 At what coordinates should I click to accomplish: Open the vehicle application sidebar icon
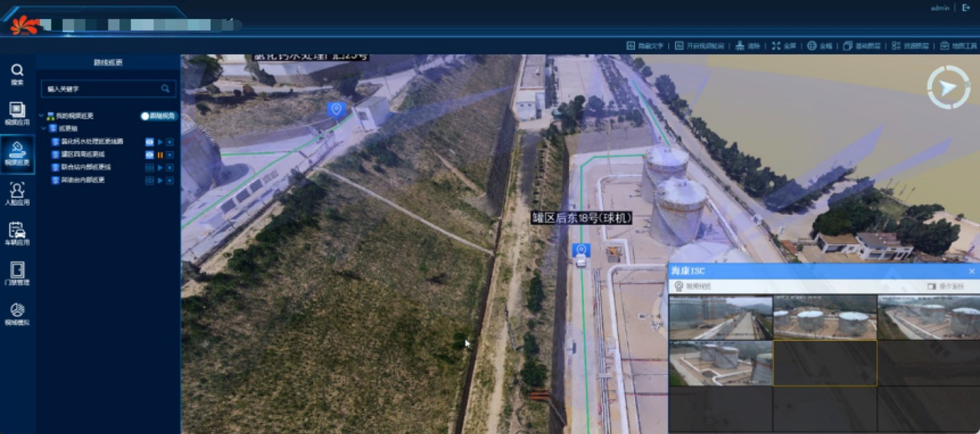[x=17, y=233]
